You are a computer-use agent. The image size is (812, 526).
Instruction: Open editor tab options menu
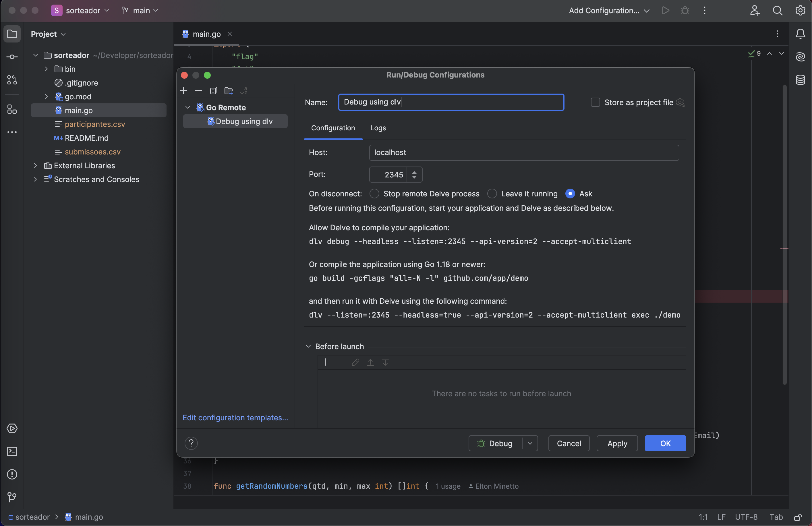[777, 34]
